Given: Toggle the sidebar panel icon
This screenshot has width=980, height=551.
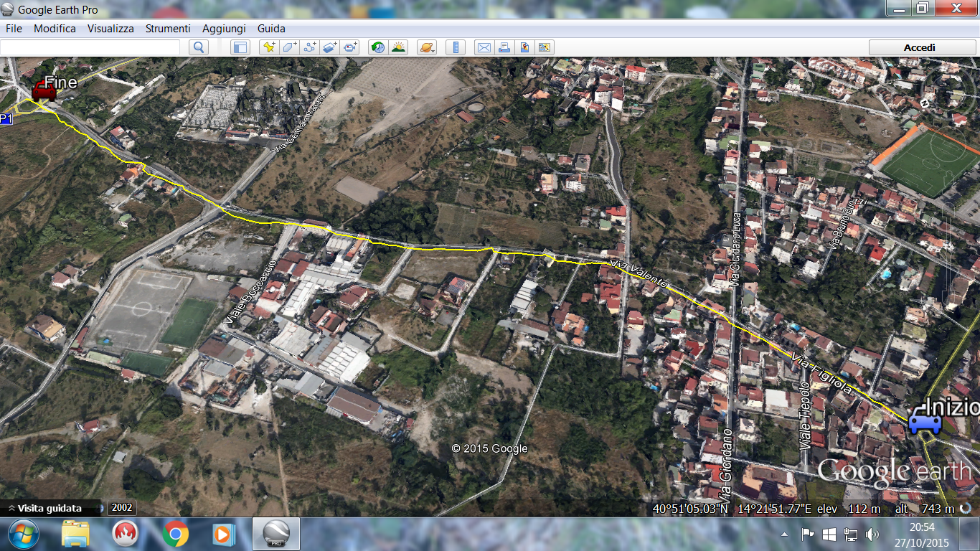Looking at the screenshot, I should (240, 47).
